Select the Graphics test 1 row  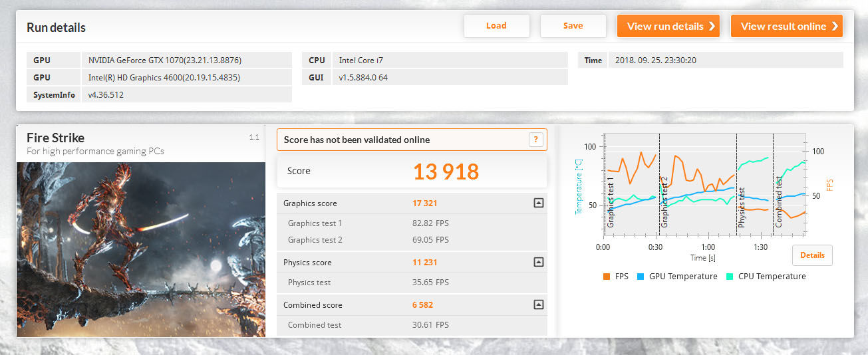pos(412,223)
